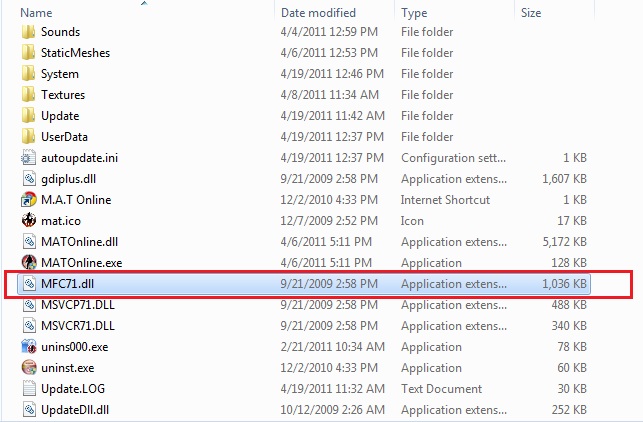Click the 128 KB size of MATOnline.exe
Viewport: 643px width, 422px height.
tap(569, 262)
